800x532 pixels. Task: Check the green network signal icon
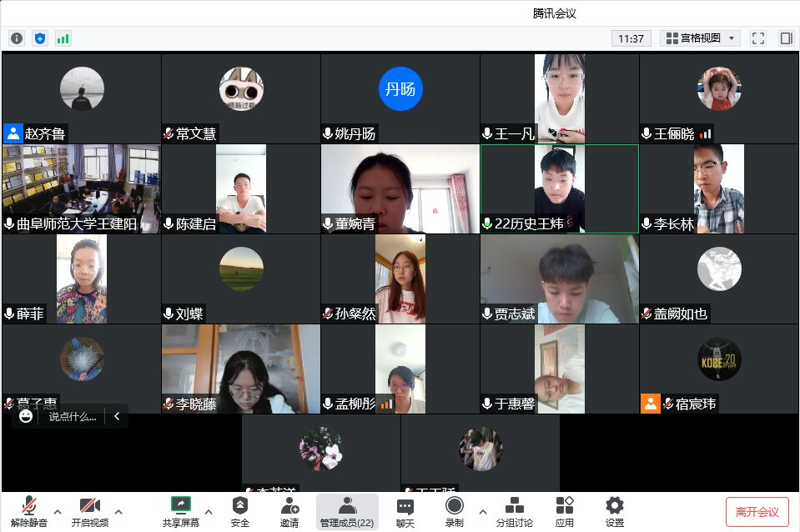pos(63,38)
